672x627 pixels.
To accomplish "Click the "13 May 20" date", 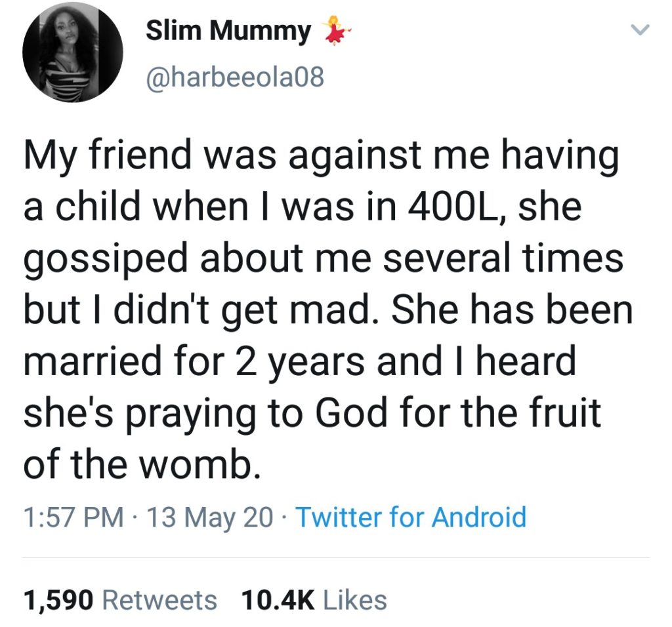I will point(210,517).
